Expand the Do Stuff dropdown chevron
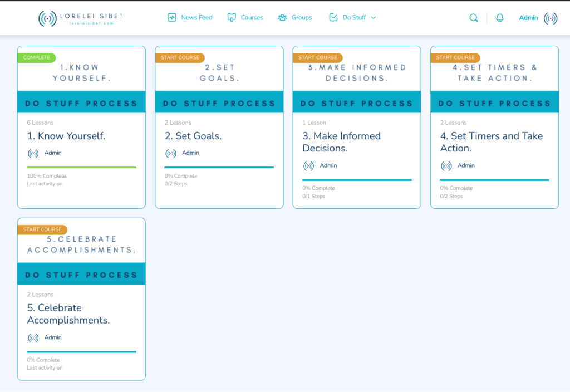This screenshot has height=392, width=570. point(374,17)
